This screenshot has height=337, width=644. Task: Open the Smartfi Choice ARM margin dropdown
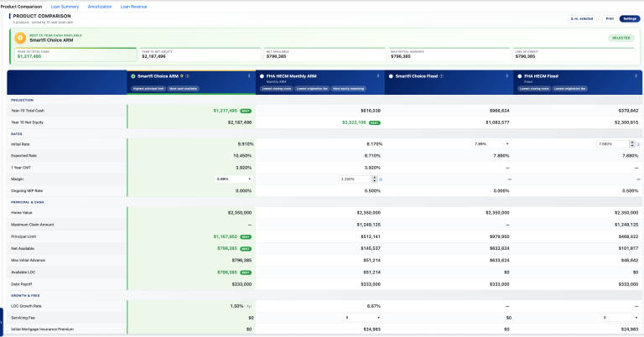(x=234, y=179)
